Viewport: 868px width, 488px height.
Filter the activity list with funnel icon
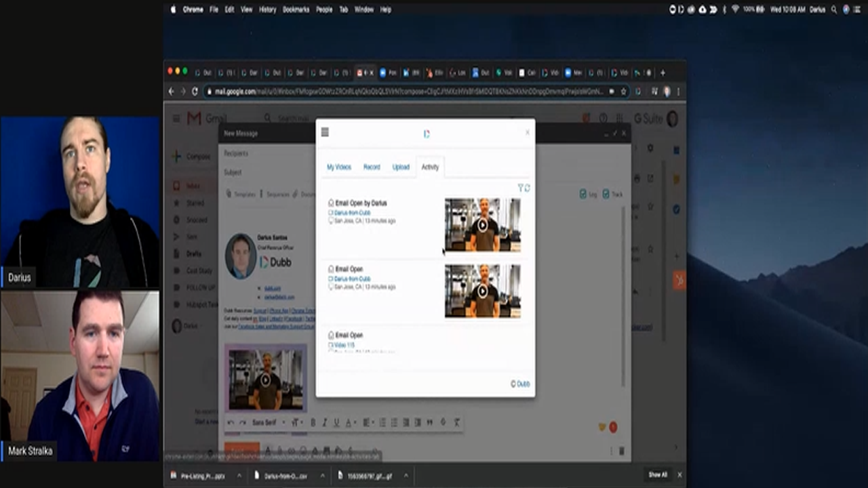521,188
